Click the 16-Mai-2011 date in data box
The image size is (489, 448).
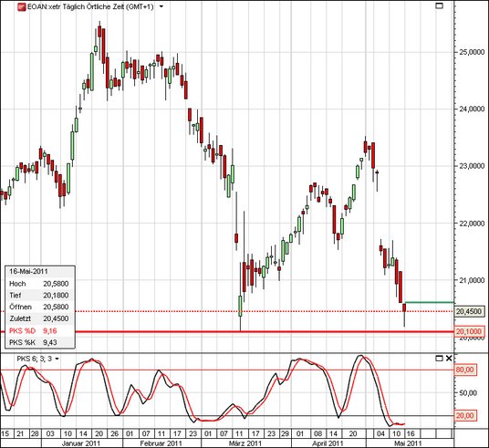point(28,271)
